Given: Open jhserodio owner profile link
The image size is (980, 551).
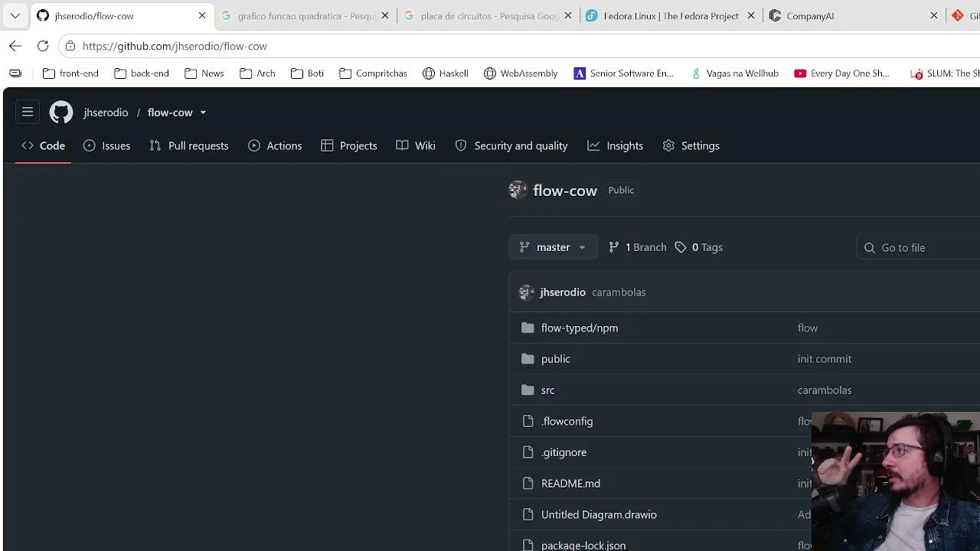Looking at the screenshot, I should [106, 112].
